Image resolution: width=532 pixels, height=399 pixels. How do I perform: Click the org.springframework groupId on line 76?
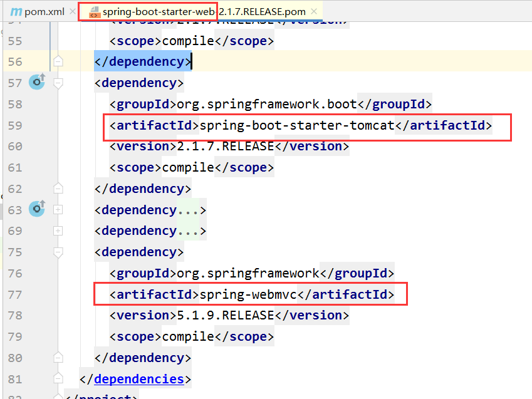pos(248,274)
